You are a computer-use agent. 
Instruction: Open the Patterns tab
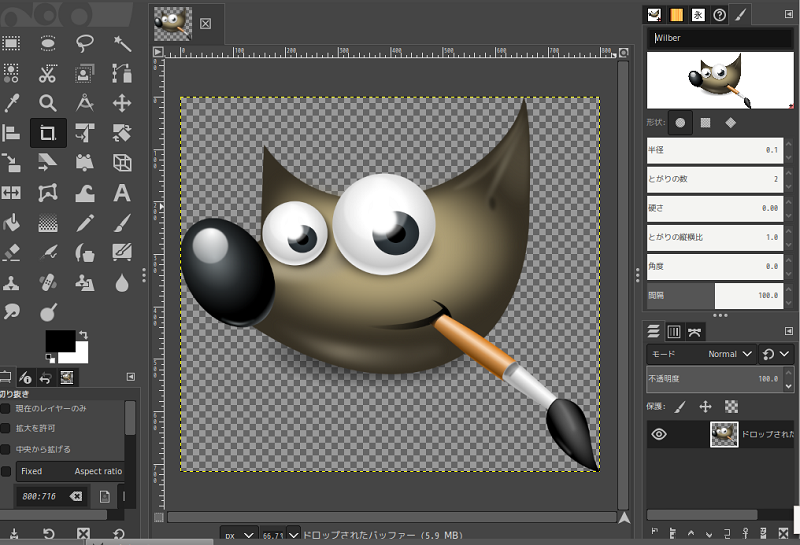pos(676,15)
